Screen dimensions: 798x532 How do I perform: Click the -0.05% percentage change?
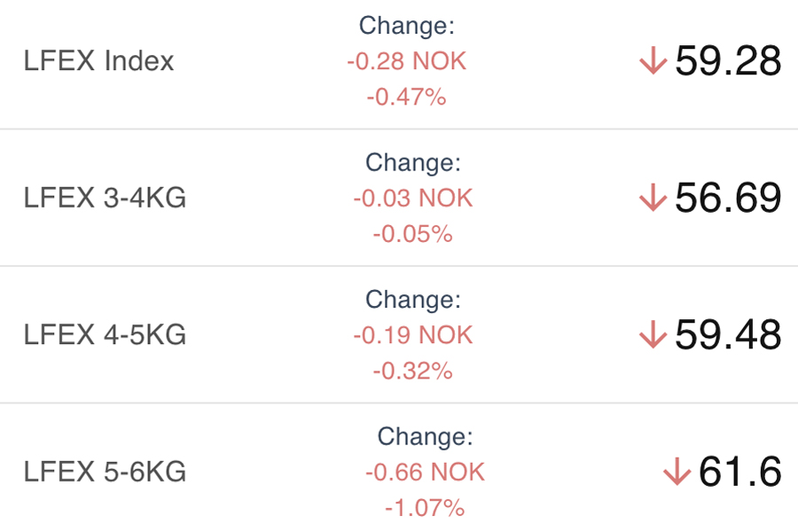412,234
